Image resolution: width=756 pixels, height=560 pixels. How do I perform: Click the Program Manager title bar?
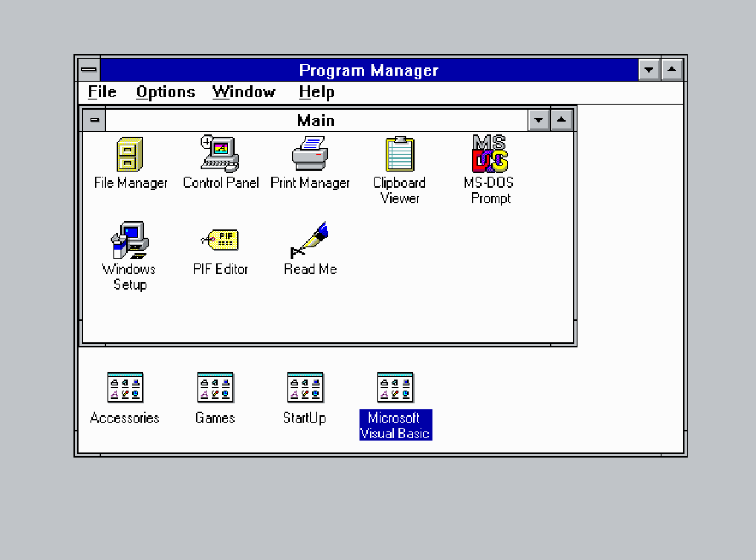pyautogui.click(x=369, y=70)
